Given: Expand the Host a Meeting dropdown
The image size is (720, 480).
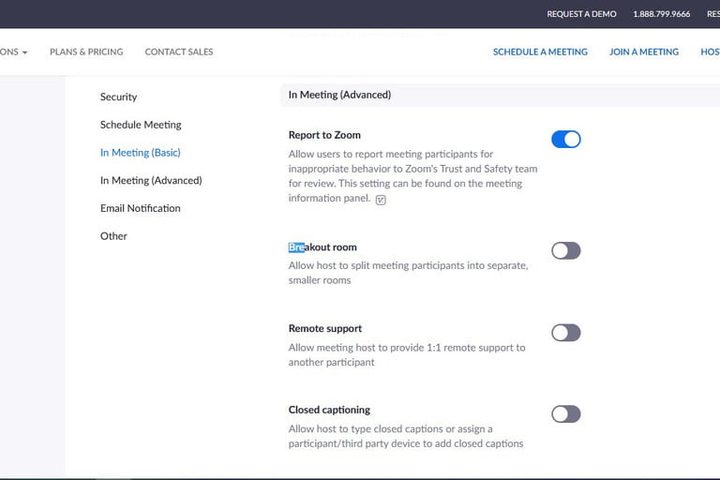Looking at the screenshot, I should coord(709,52).
